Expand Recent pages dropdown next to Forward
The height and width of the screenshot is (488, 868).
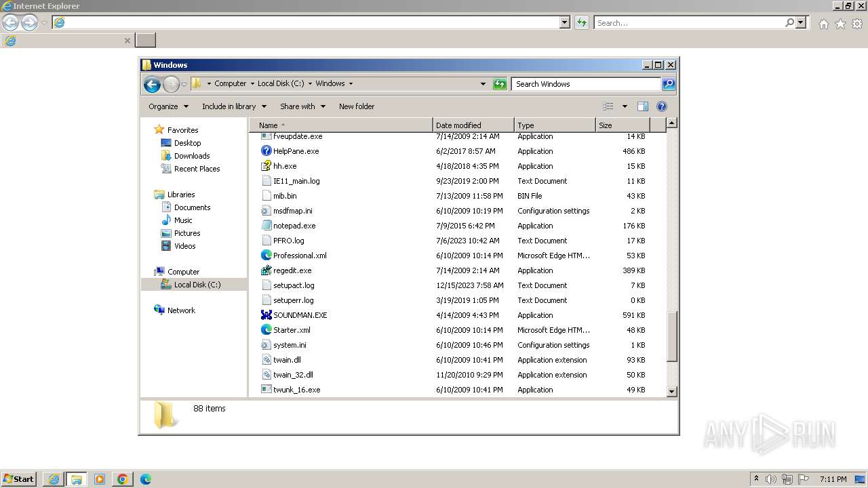tap(184, 85)
